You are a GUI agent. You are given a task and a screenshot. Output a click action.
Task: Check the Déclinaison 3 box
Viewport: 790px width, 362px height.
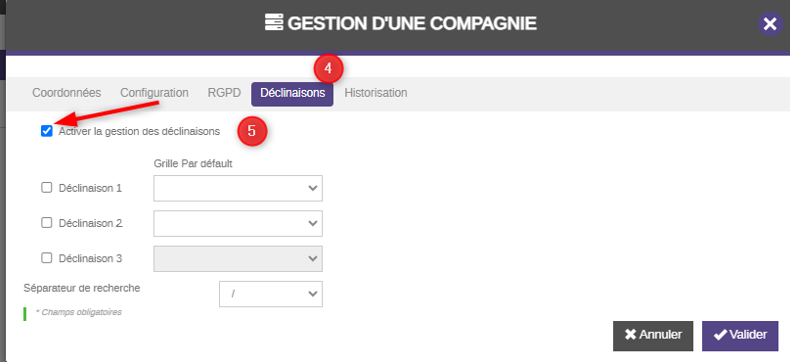point(46,258)
